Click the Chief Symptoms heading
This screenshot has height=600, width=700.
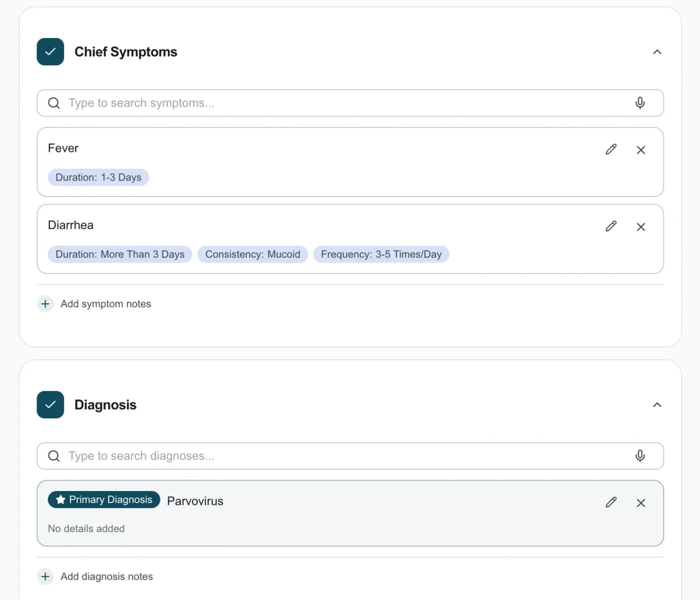pos(125,52)
